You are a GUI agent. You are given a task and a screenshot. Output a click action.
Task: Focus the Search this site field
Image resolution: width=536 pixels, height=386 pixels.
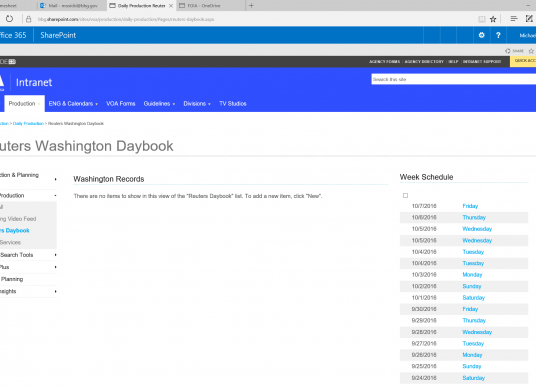[454, 79]
